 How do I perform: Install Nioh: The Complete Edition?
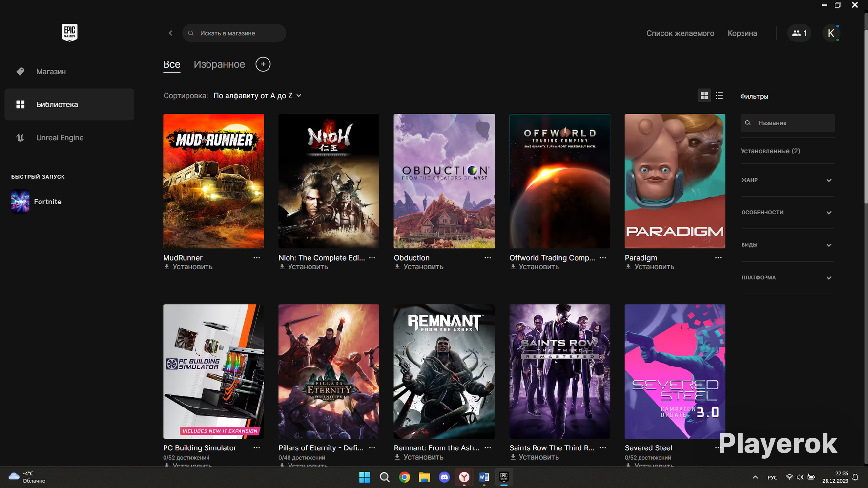click(304, 267)
